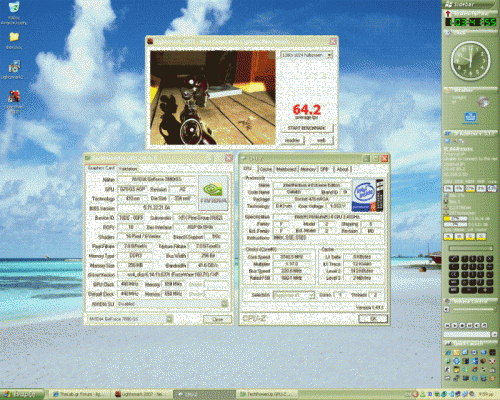Click the previous track button in sidebar player

(447, 325)
